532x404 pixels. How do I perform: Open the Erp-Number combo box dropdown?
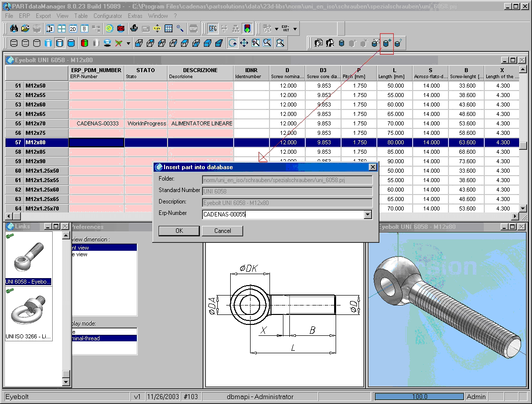click(368, 214)
